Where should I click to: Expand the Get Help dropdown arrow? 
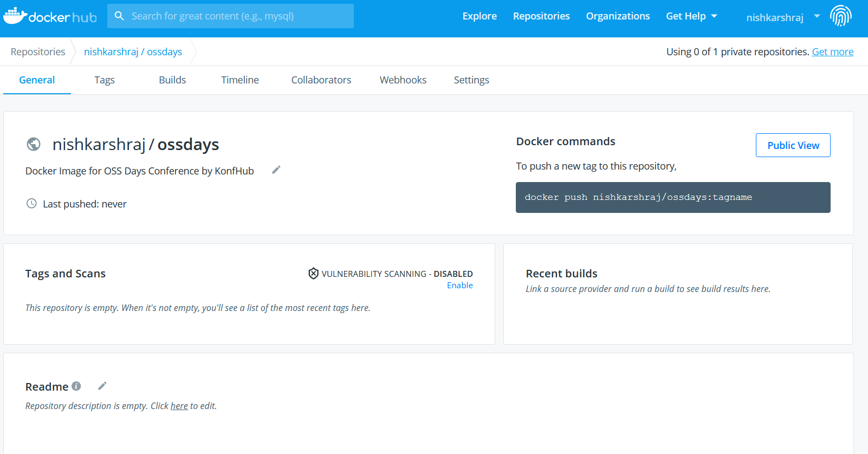pos(714,16)
